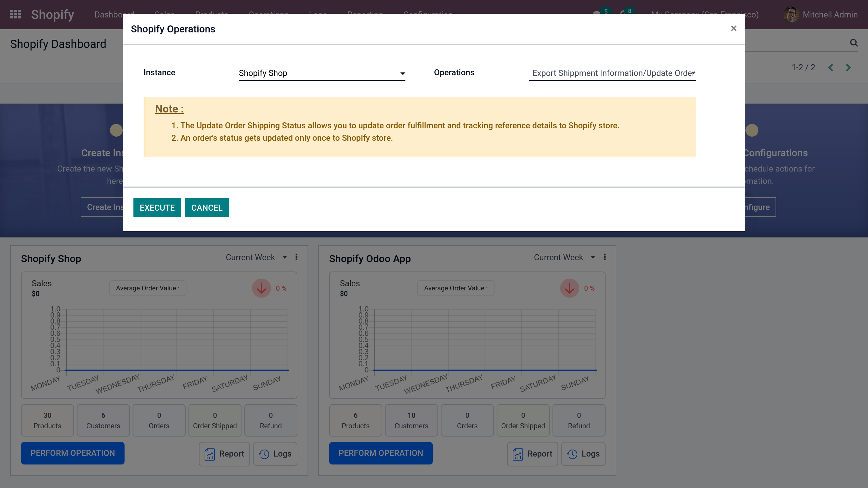Click the EXECUTE button
This screenshot has width=868, height=488.
coord(157,207)
